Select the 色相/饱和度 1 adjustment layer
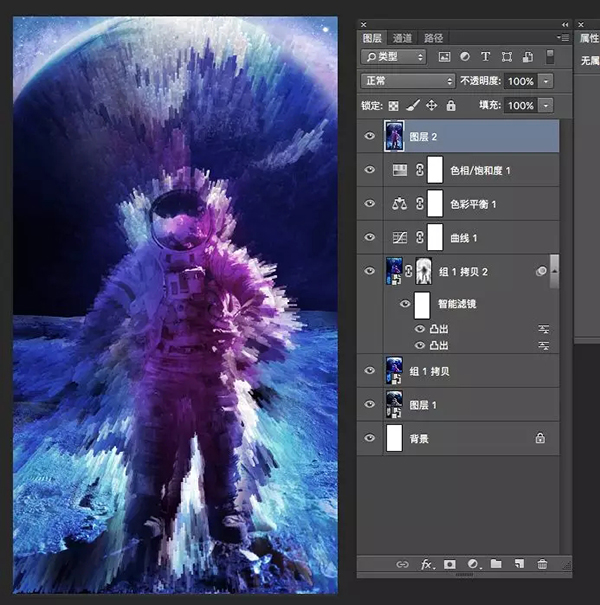Image resolution: width=600 pixels, height=605 pixels. point(480,170)
